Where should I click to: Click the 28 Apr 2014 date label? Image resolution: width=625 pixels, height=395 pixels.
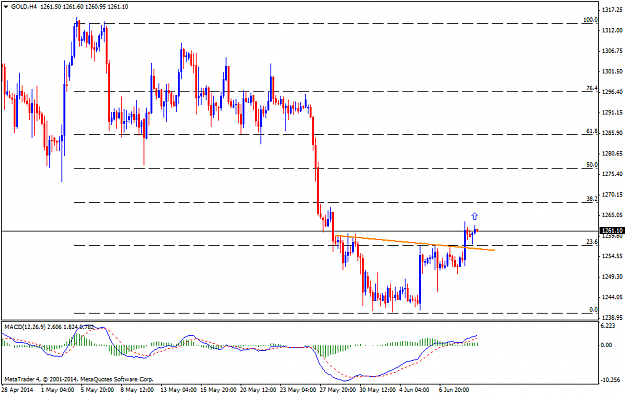(x=18, y=389)
